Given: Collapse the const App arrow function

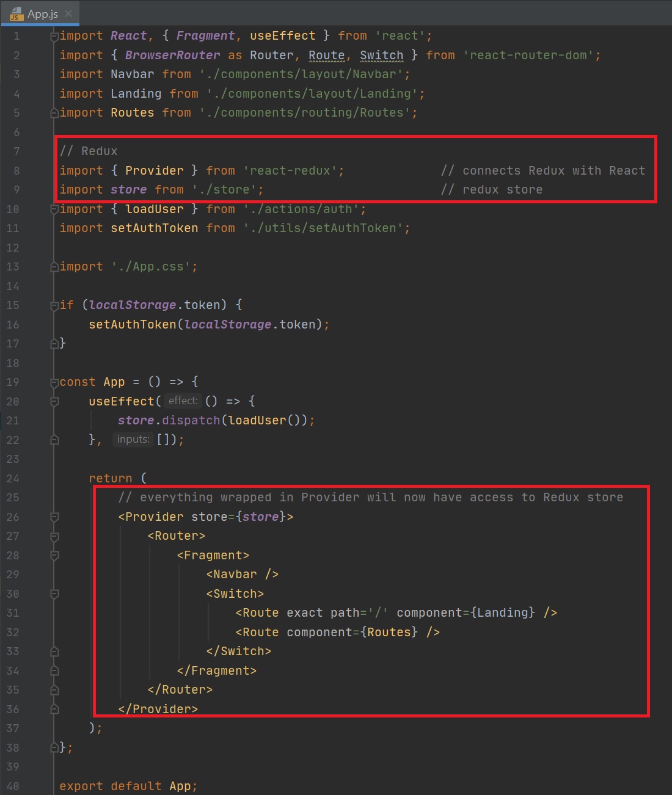Looking at the screenshot, I should [54, 382].
